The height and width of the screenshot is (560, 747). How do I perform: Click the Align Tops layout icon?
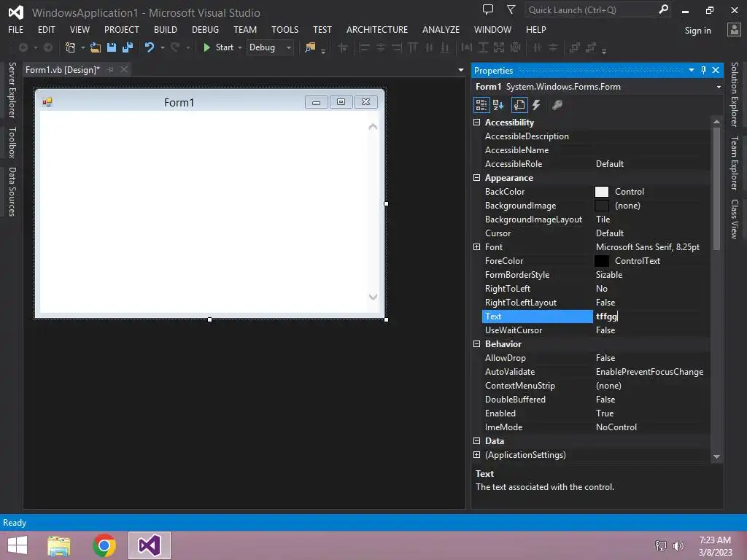(413, 47)
